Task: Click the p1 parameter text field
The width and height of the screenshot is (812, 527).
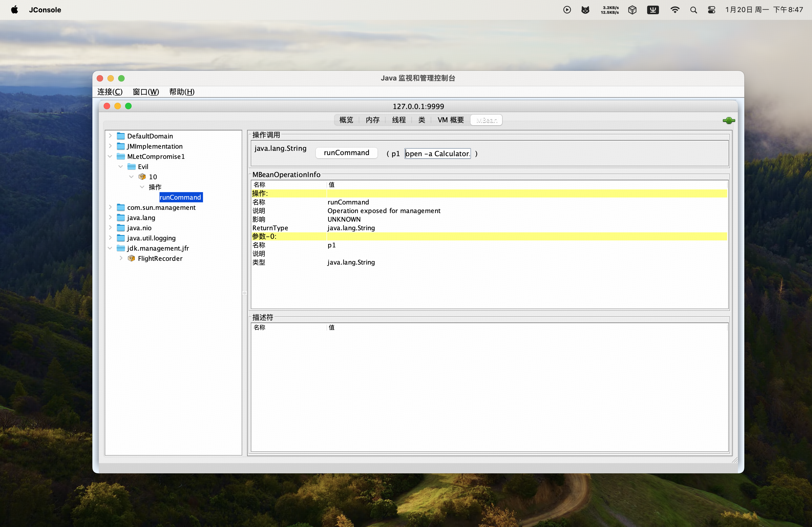Action: tap(437, 154)
